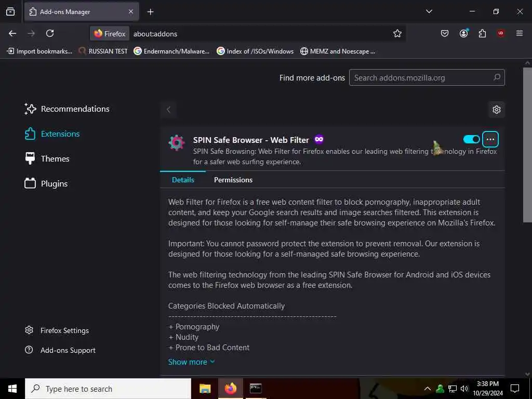This screenshot has width=532, height=399.
Task: Click Search addons.mozilla.org field
Action: (427, 78)
